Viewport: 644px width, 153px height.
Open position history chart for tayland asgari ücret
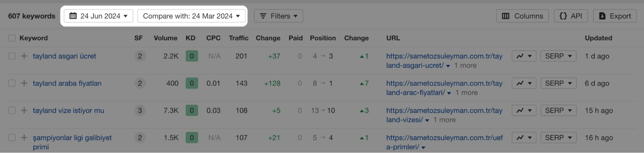[524, 56]
